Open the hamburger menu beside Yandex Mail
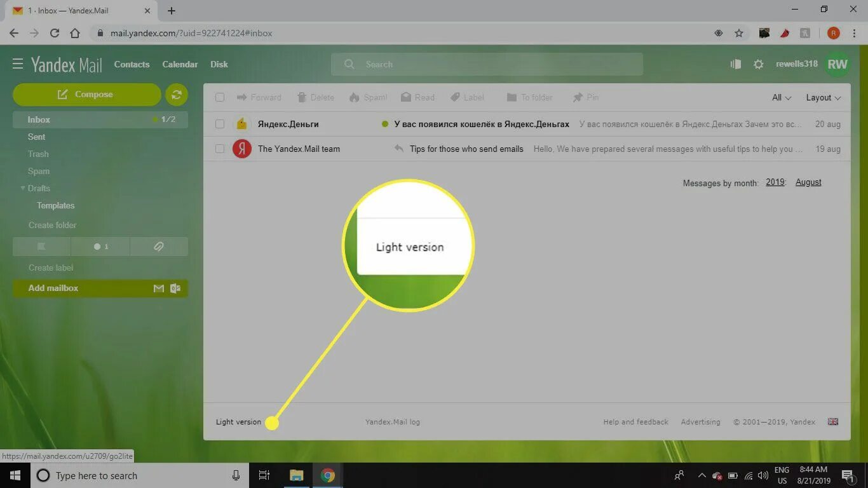868x488 pixels. (x=18, y=64)
